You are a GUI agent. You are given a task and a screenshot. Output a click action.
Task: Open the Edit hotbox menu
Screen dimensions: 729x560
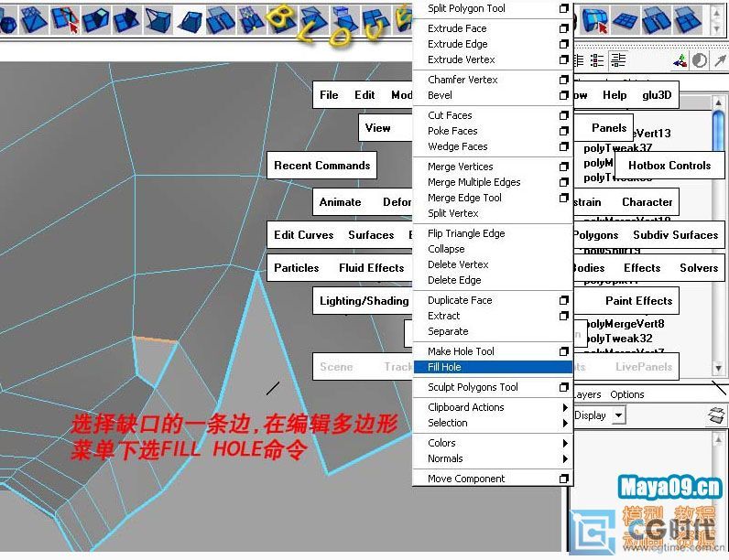(x=364, y=95)
